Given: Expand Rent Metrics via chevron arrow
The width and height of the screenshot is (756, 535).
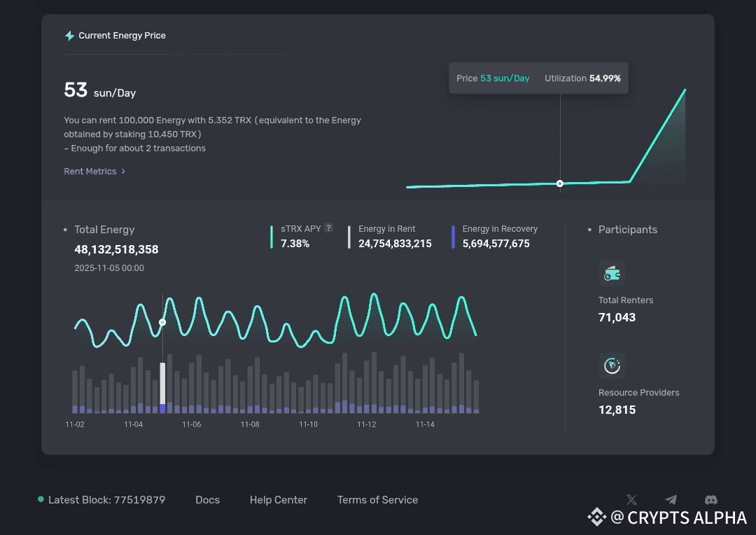Looking at the screenshot, I should click(x=124, y=172).
